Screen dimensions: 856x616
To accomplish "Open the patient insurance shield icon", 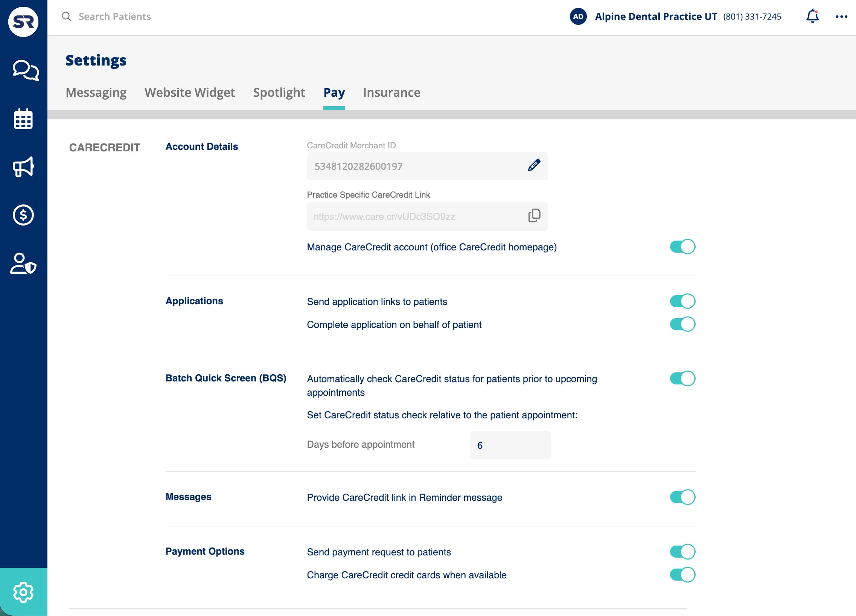I will [x=23, y=264].
